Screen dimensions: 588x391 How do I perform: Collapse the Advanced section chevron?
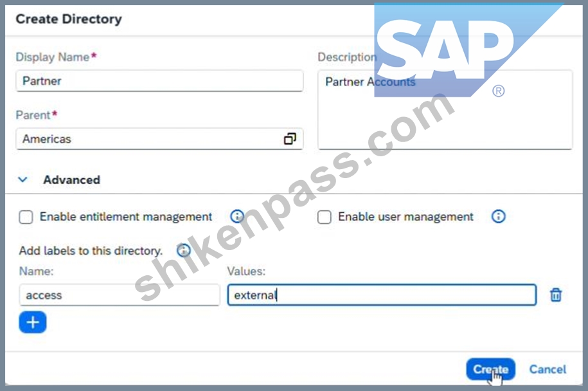[x=23, y=179]
